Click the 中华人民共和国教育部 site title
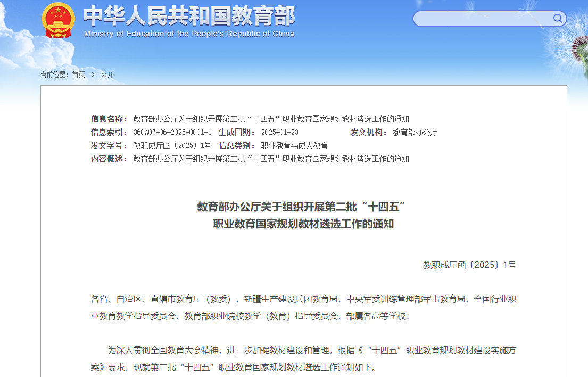The image size is (588, 377). click(x=189, y=16)
